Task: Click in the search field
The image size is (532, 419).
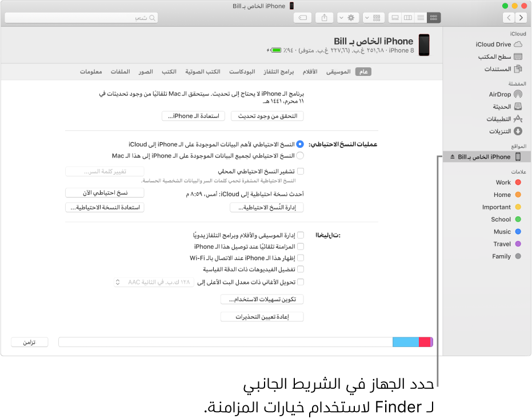Action: [x=81, y=18]
